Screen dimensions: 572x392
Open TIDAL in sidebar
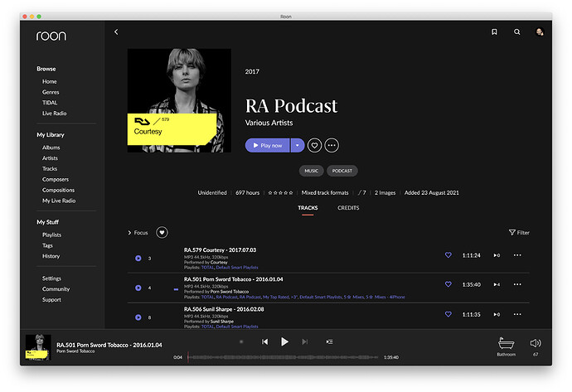(50, 103)
